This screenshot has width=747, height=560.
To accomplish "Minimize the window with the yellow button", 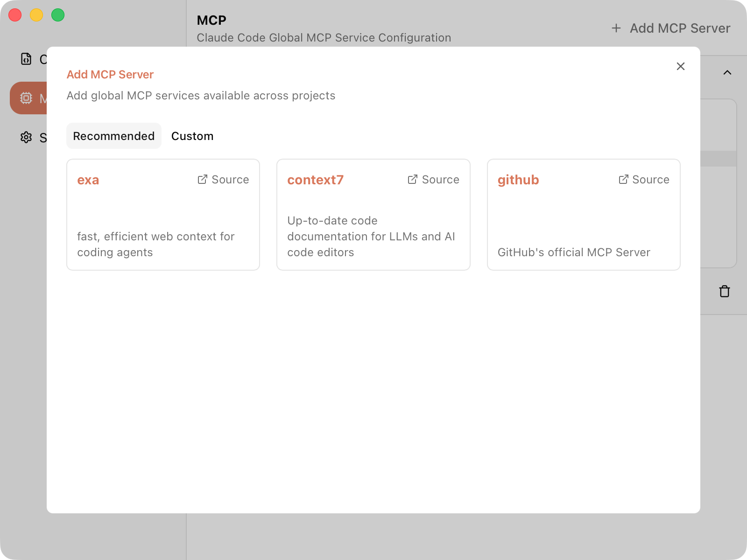I will pyautogui.click(x=36, y=15).
